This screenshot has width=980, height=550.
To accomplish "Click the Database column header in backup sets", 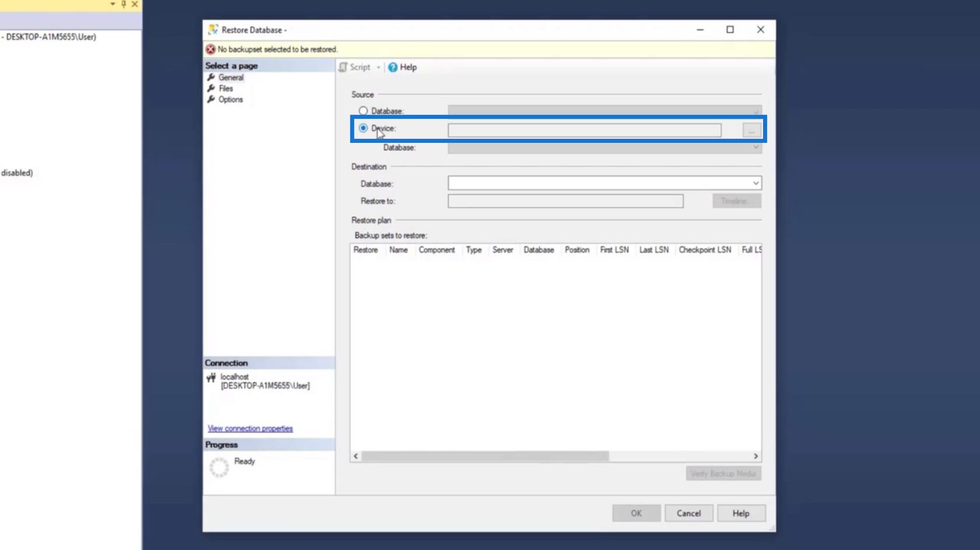I will [x=539, y=250].
